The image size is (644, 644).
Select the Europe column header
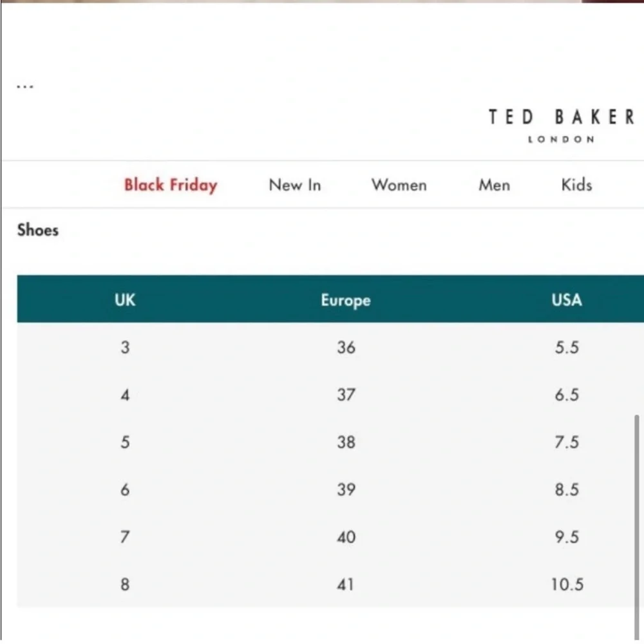tap(345, 300)
